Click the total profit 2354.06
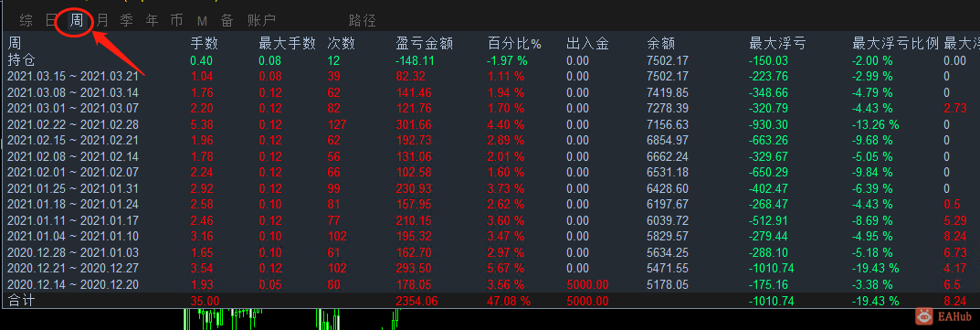Image resolution: width=980 pixels, height=330 pixels. 416,302
